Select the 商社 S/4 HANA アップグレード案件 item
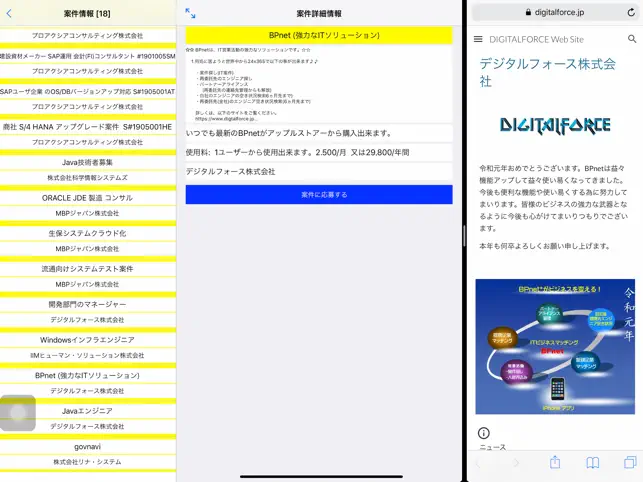Image resolution: width=643 pixels, height=482 pixels. tap(88, 127)
